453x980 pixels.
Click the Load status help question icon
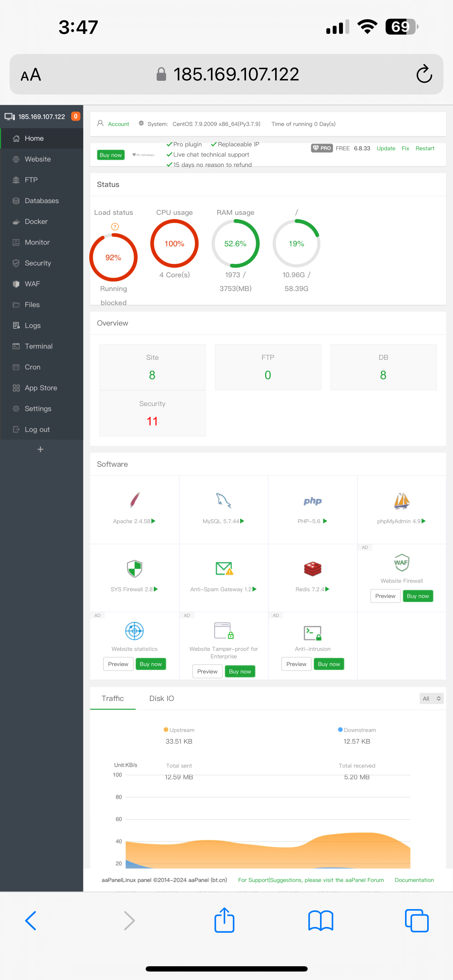coord(115,227)
